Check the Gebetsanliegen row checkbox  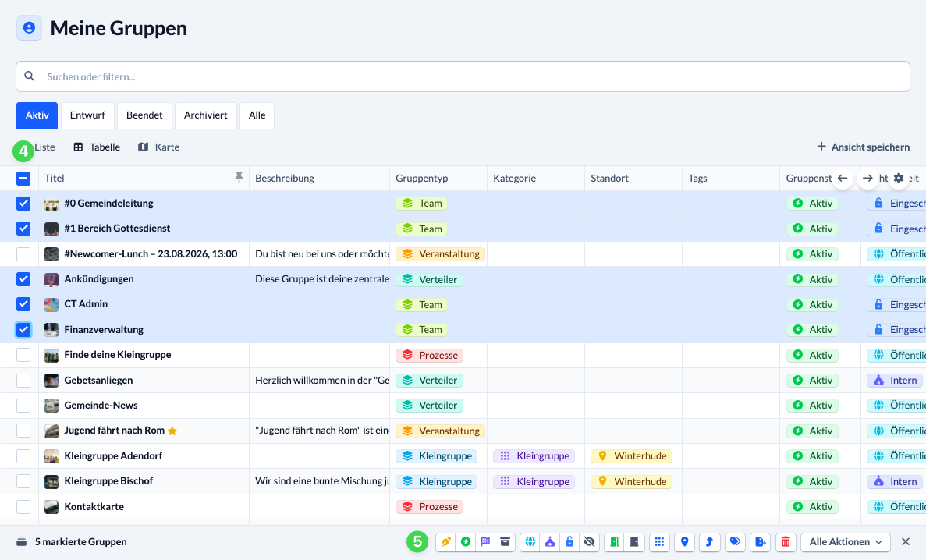[23, 381]
